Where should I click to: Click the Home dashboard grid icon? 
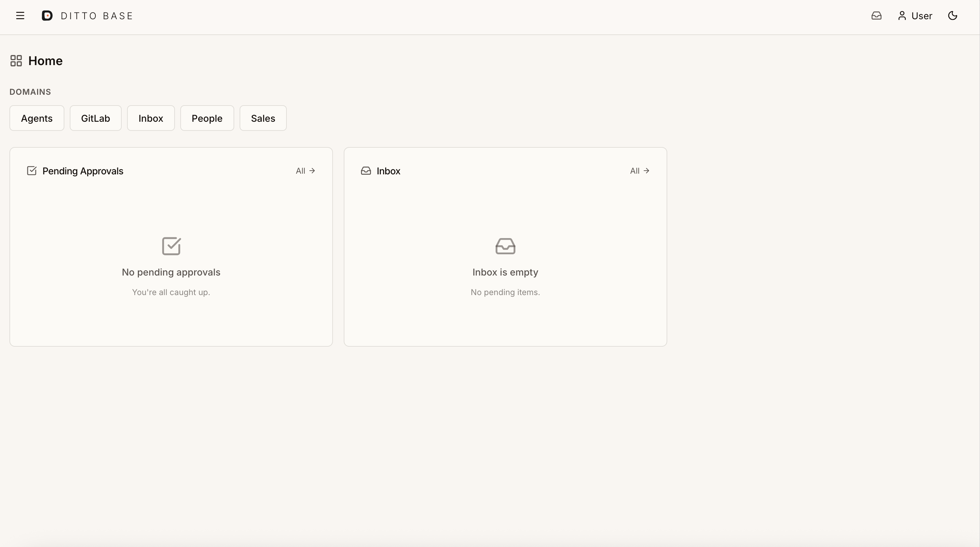pos(16,60)
